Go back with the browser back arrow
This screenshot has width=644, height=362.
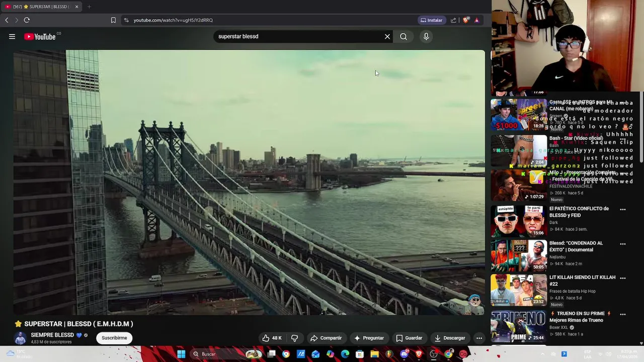(7, 20)
